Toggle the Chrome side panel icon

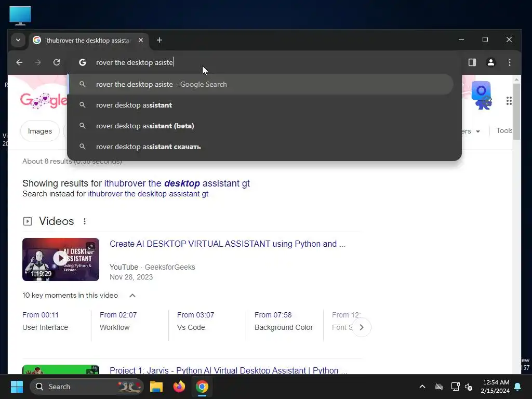pos(472,62)
